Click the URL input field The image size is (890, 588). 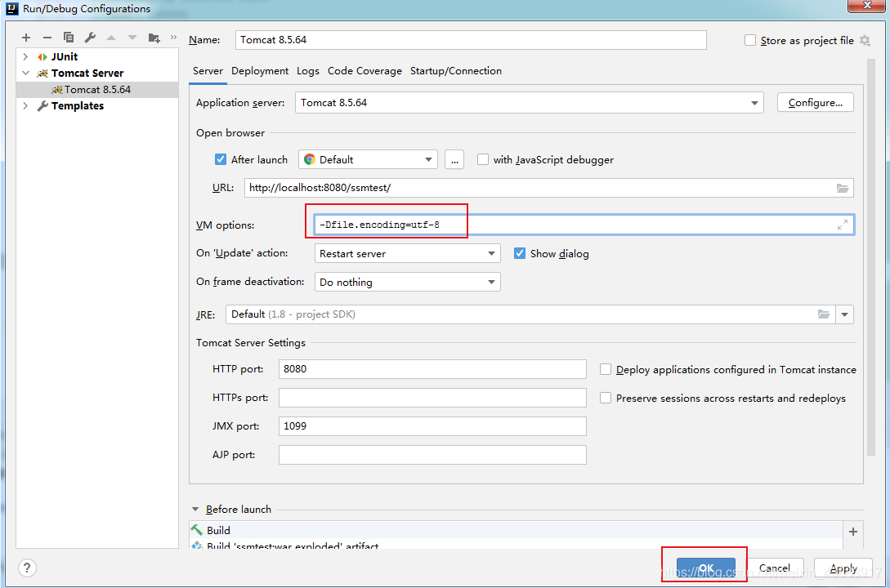pyautogui.click(x=549, y=189)
